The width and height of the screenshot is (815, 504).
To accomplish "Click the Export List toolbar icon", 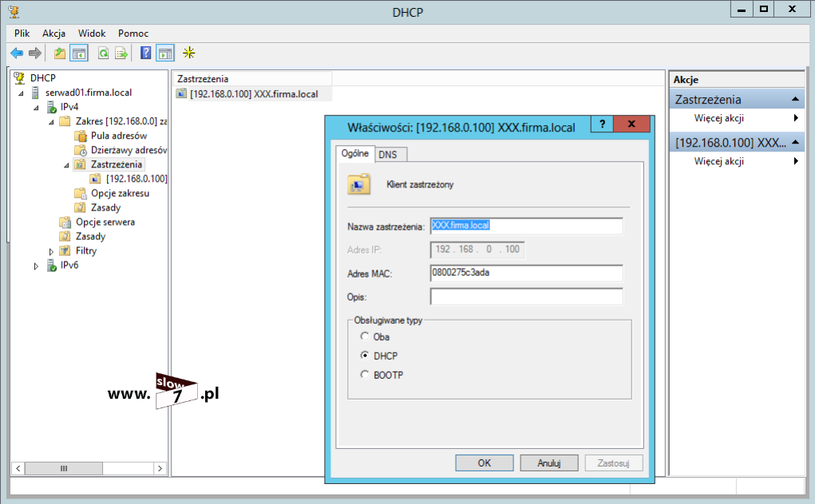I will click(x=121, y=53).
